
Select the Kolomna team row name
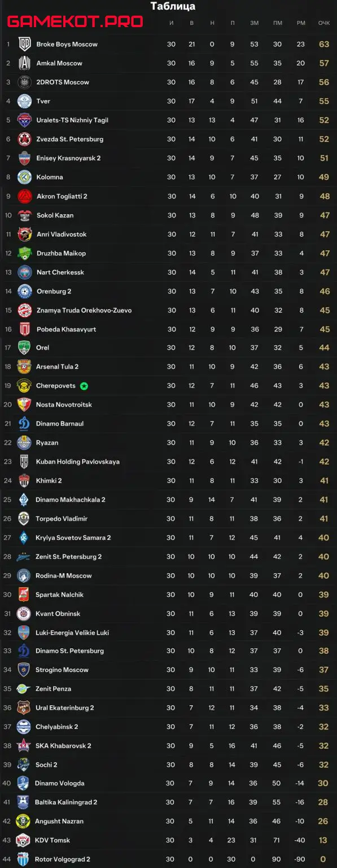pos(50,177)
